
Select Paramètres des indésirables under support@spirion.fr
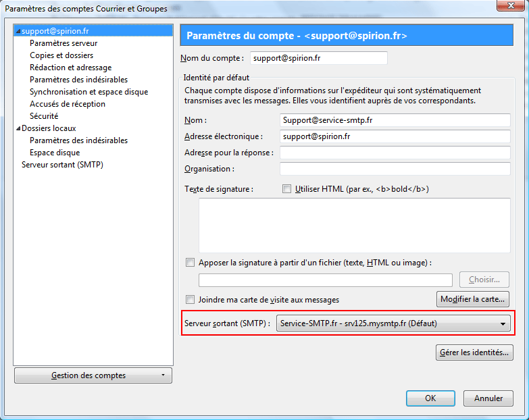click(x=78, y=80)
